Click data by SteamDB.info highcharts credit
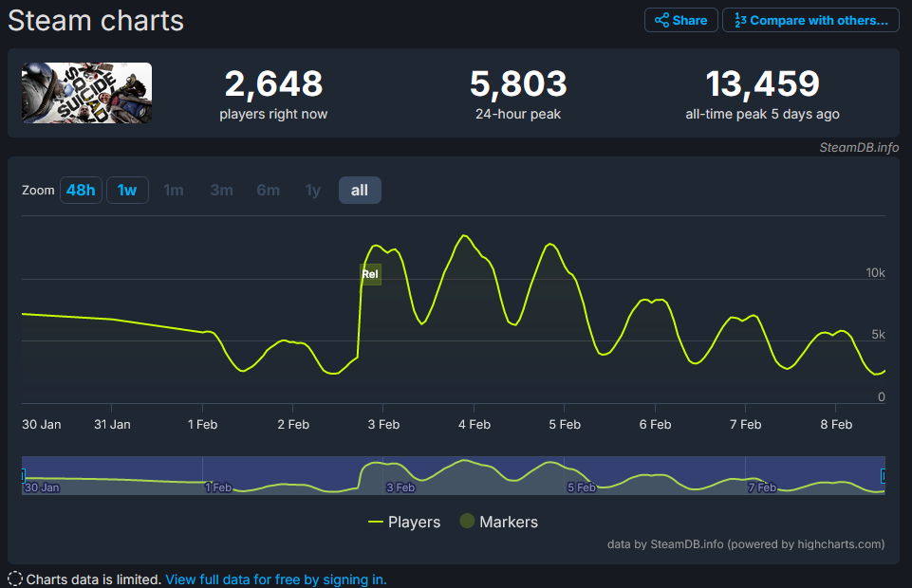This screenshot has height=588, width=912. (746, 544)
